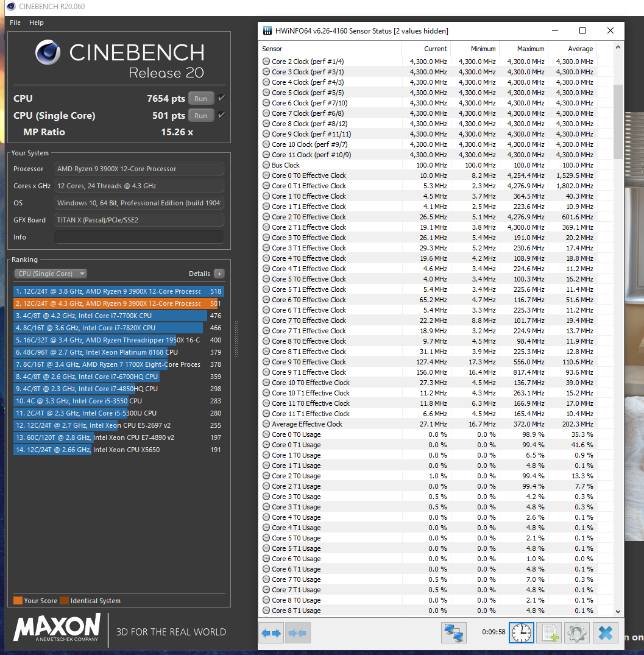Click the OS field in Your System

[x=139, y=203]
